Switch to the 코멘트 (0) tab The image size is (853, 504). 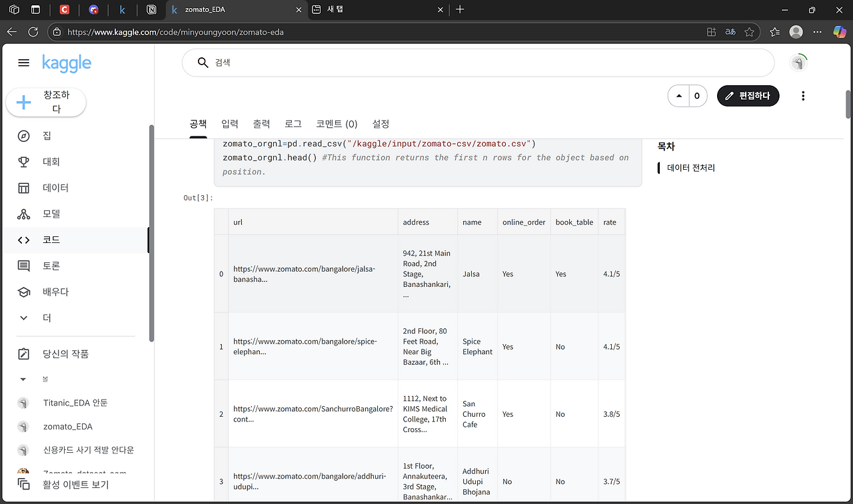(x=337, y=124)
